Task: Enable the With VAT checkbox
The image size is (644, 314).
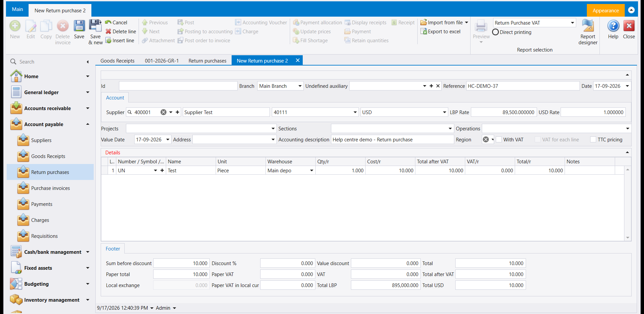Action: pyautogui.click(x=499, y=140)
